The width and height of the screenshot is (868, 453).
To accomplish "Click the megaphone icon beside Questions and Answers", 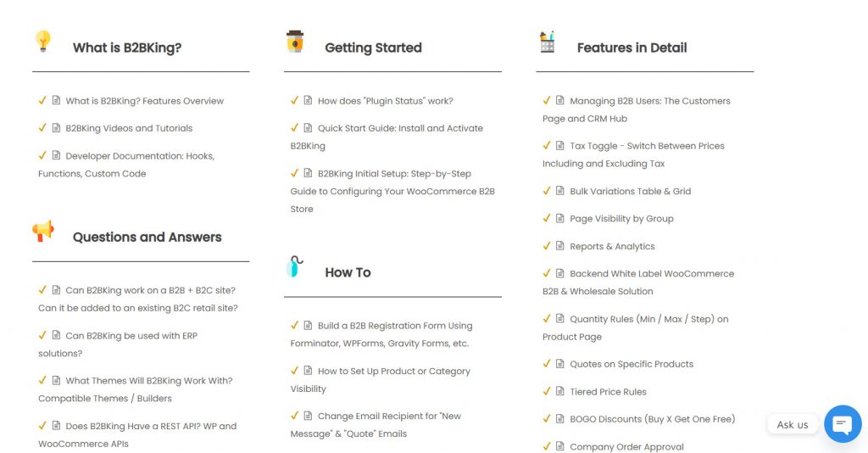I will coord(43,231).
